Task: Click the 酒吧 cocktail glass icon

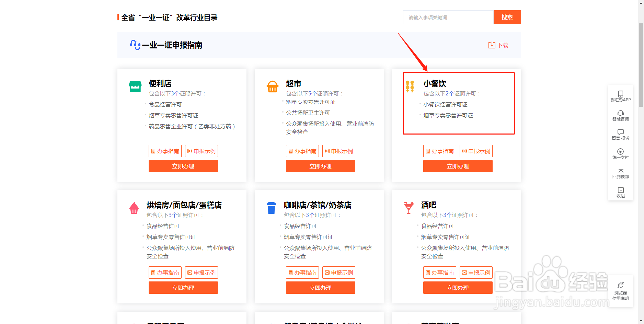Action: (x=409, y=208)
